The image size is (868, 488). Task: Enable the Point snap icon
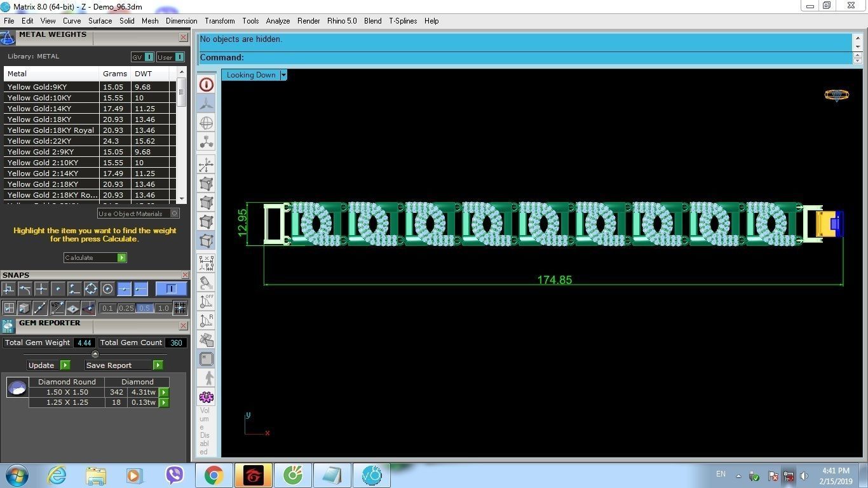coord(58,289)
